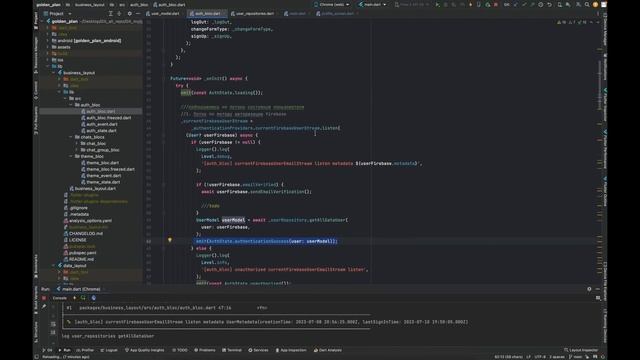The height and width of the screenshot is (360, 640).
Task: Click the Flutter hot reload flame icon
Action: [470, 4]
